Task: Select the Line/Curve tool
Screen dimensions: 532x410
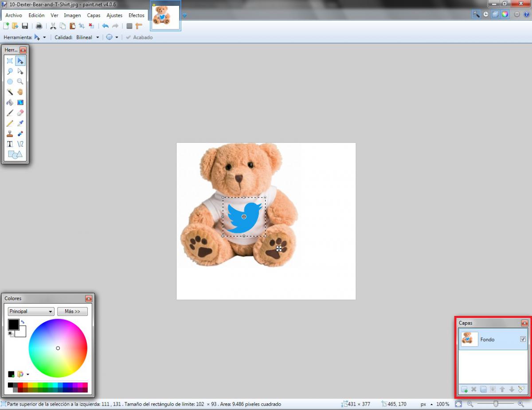Action: click(20, 144)
